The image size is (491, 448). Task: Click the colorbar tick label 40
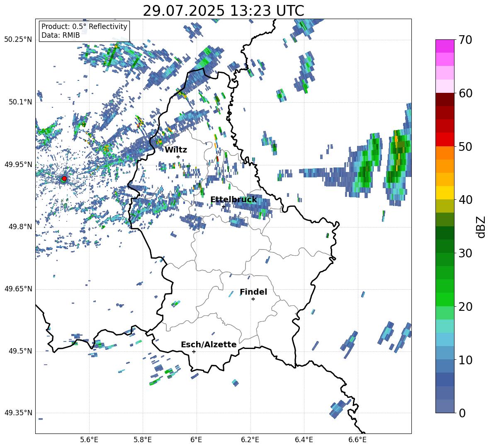[465, 200]
